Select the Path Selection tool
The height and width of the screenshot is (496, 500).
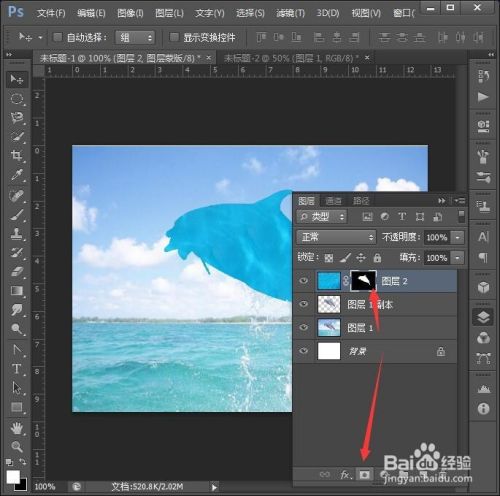(x=16, y=388)
